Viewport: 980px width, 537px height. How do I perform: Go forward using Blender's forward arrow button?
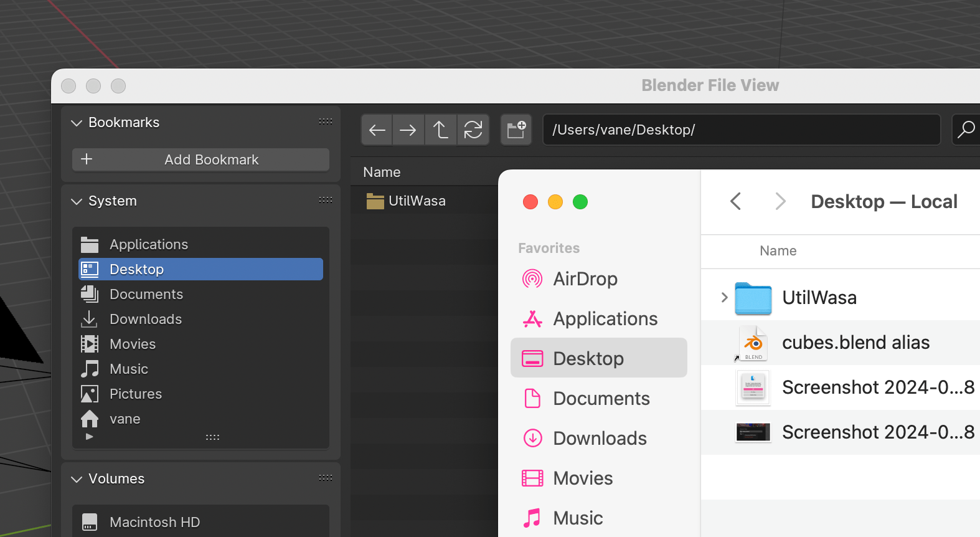pos(408,130)
